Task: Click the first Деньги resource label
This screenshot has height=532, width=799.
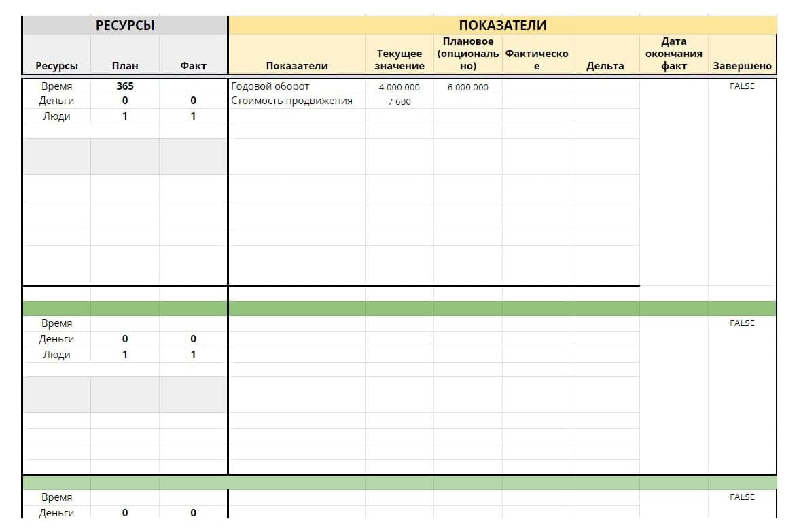Action: click(x=56, y=101)
